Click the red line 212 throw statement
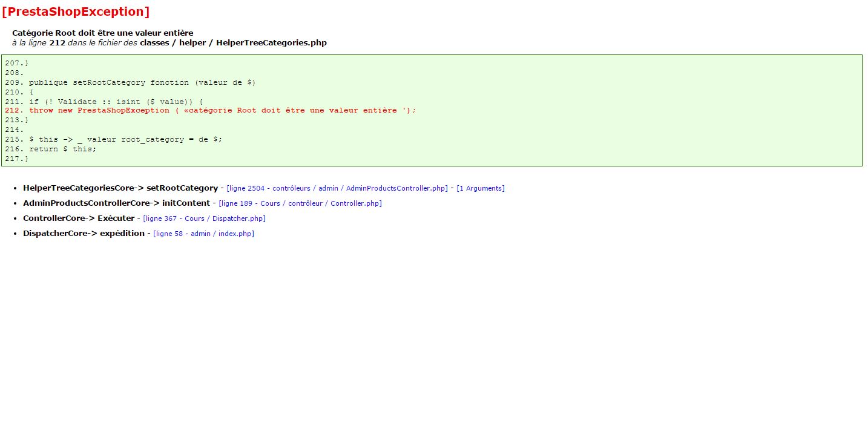The width and height of the screenshot is (868, 443). point(211,110)
